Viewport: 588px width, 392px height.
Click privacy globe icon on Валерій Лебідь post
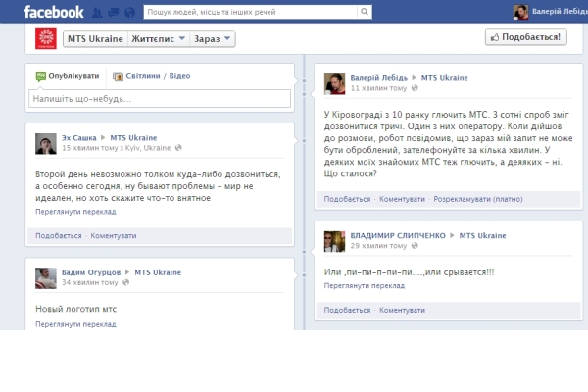[415, 88]
